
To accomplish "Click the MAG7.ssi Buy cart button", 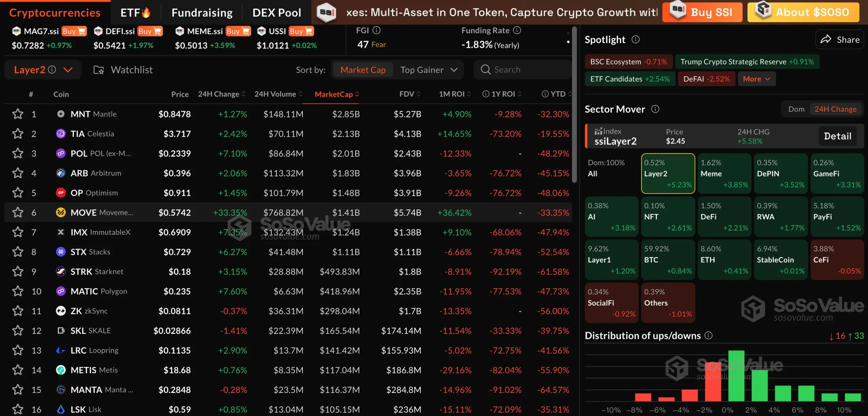I will click(74, 31).
